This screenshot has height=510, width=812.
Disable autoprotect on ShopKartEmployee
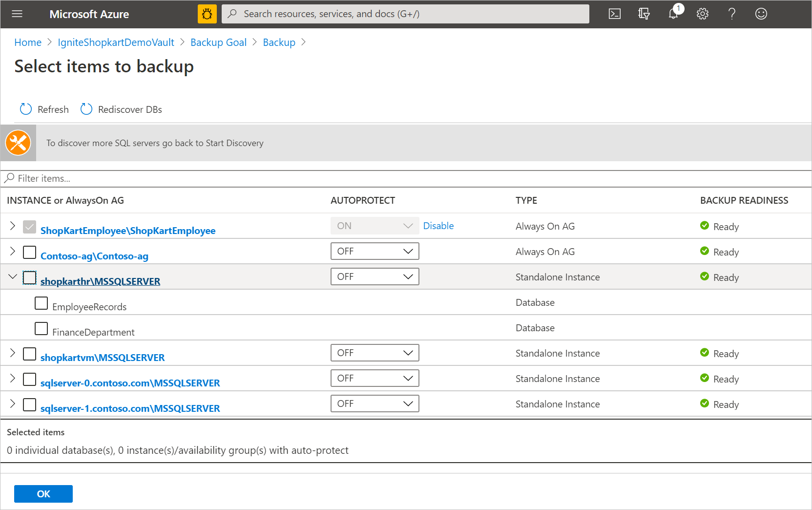[x=438, y=226]
